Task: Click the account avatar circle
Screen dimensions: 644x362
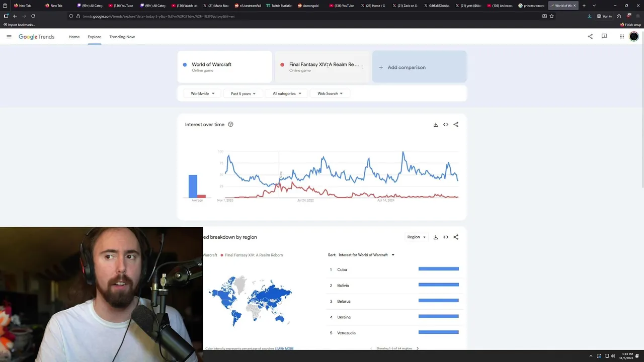Action: click(634, 36)
